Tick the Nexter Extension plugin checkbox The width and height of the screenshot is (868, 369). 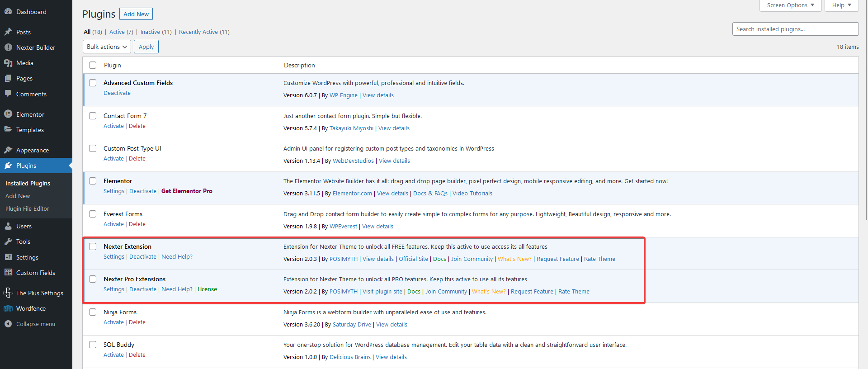point(93,246)
